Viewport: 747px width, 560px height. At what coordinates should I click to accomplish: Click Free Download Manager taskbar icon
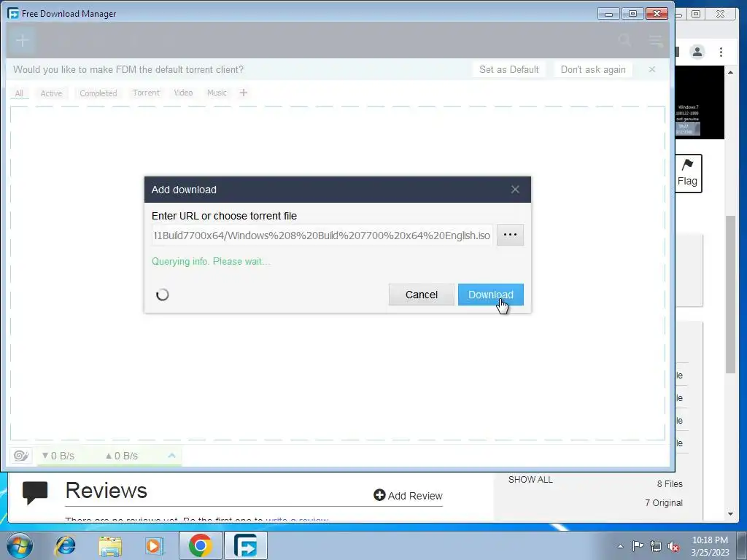[245, 545]
